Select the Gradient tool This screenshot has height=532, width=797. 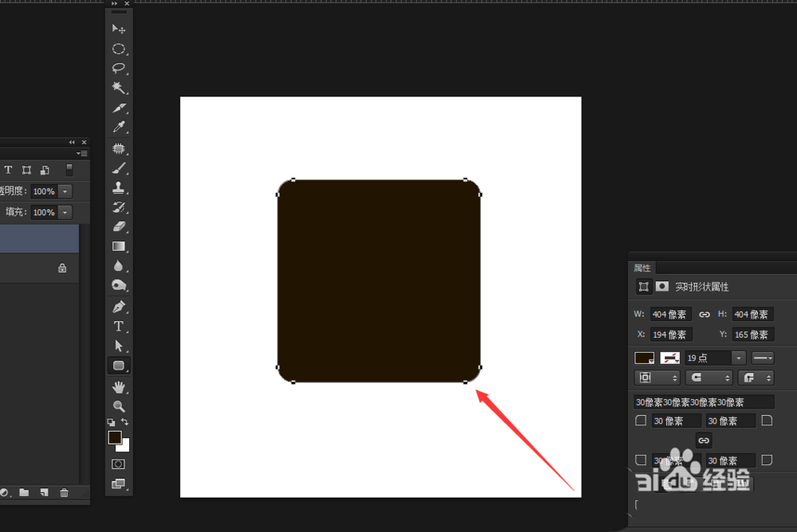[119, 246]
